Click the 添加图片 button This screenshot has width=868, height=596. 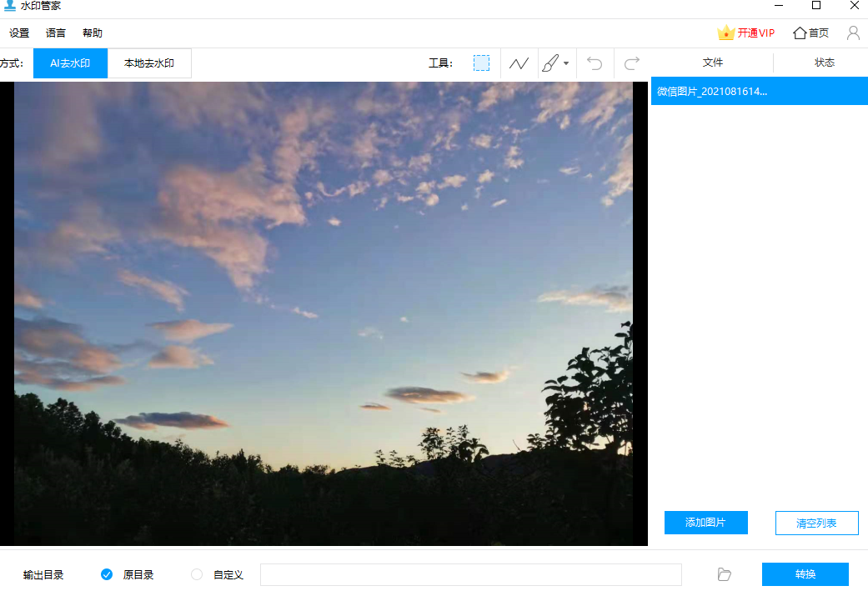pyautogui.click(x=705, y=523)
